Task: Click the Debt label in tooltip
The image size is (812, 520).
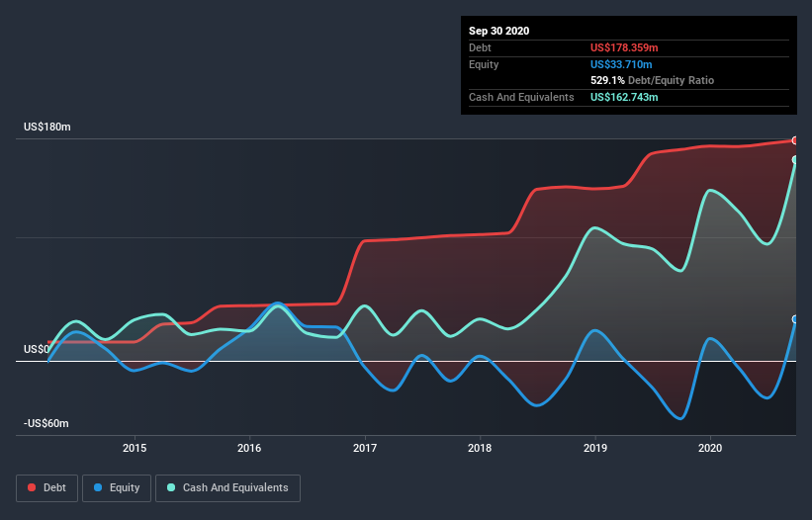Action: (480, 47)
